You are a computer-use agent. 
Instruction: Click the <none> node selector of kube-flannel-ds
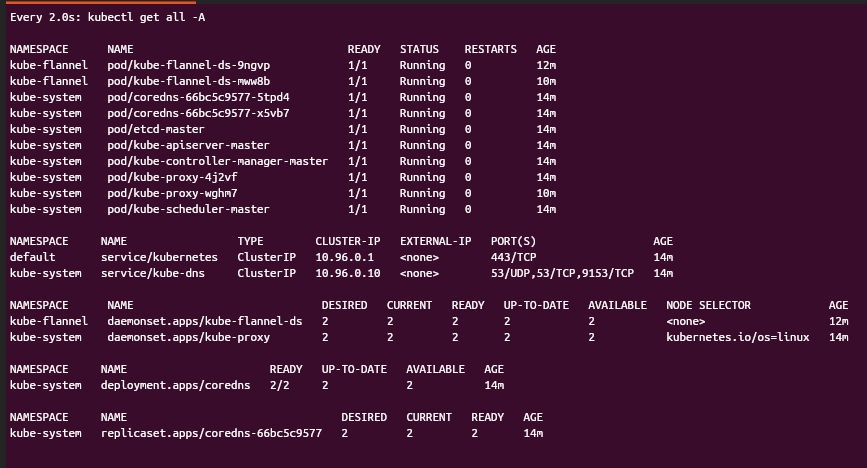[x=686, y=321]
